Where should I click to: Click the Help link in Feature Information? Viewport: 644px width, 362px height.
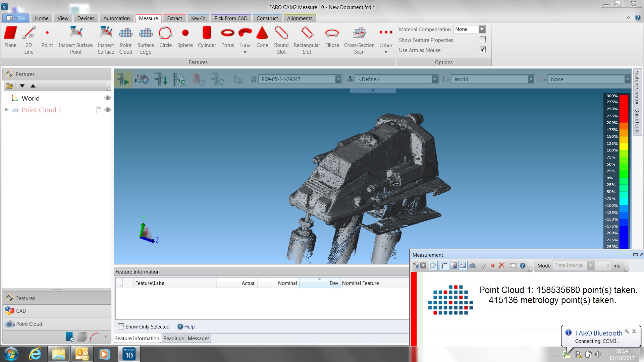[189, 326]
